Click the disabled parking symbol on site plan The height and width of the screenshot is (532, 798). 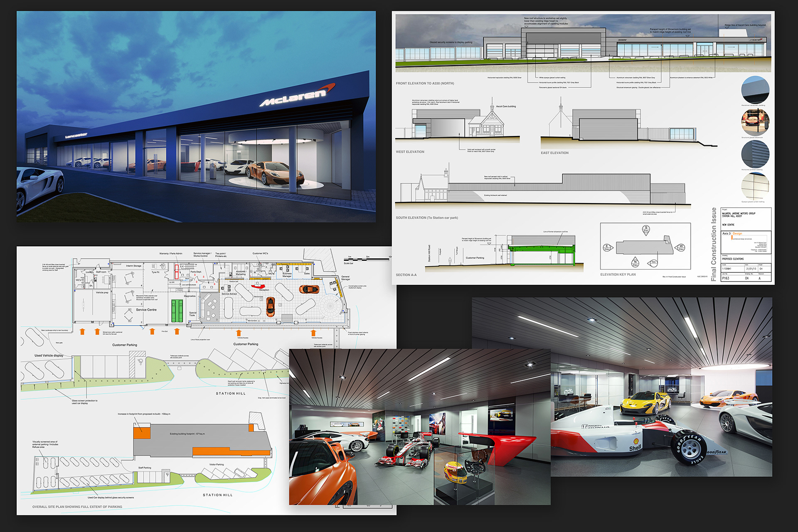click(x=140, y=362)
